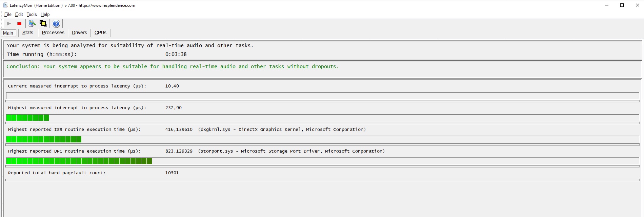Maximize the LatencyMon window

(622, 5)
